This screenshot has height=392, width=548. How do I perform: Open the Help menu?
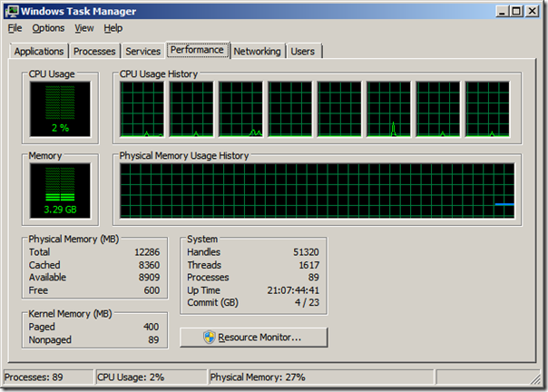click(x=113, y=28)
